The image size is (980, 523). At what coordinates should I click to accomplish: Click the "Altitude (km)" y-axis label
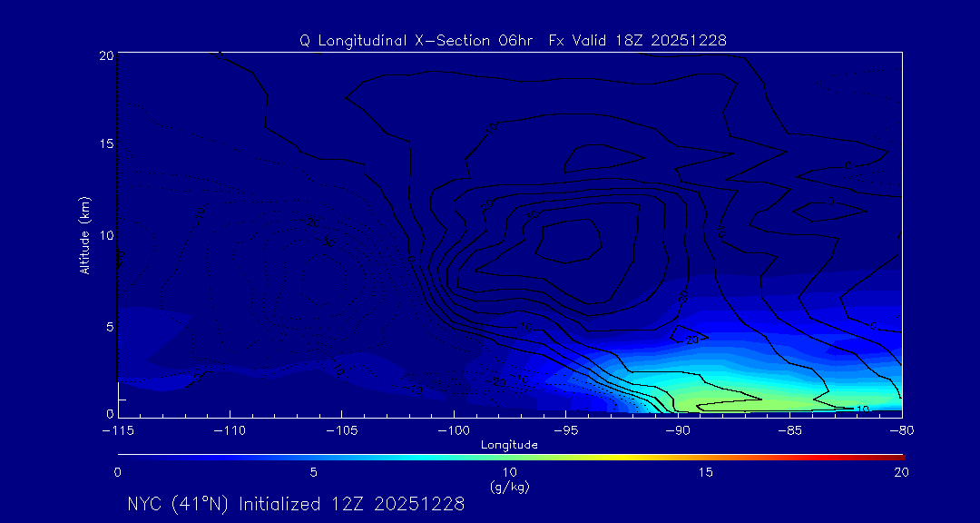pos(85,234)
